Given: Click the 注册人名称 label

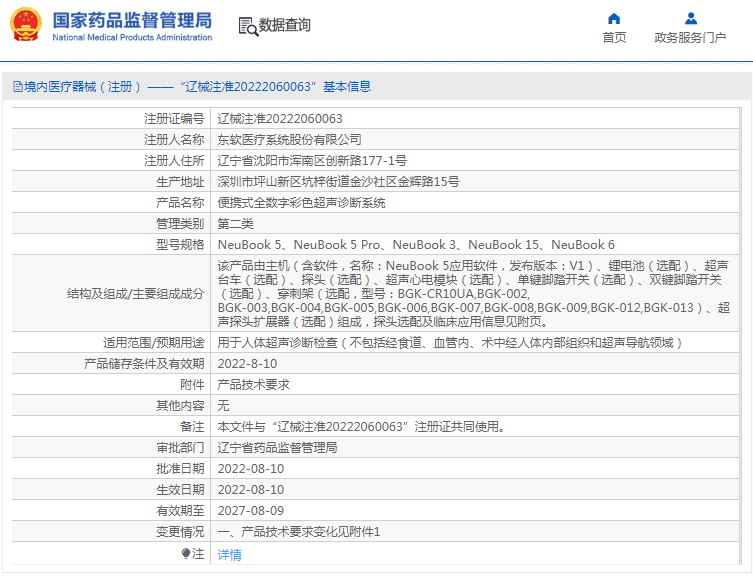Looking at the screenshot, I should 174,140.
